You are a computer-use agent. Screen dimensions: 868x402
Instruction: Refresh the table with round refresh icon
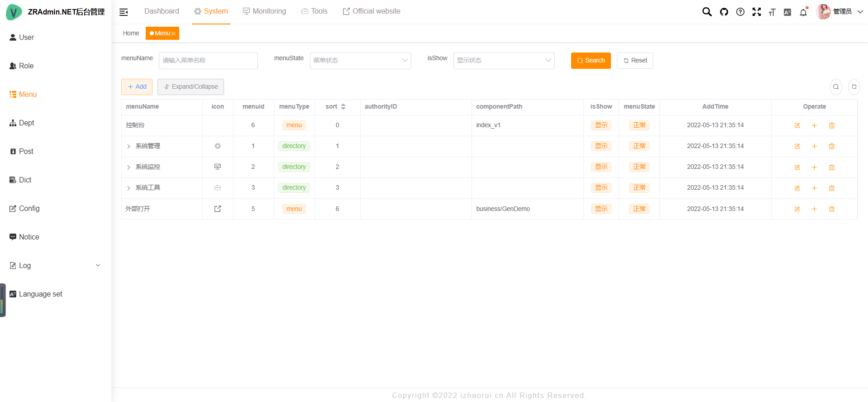(854, 87)
